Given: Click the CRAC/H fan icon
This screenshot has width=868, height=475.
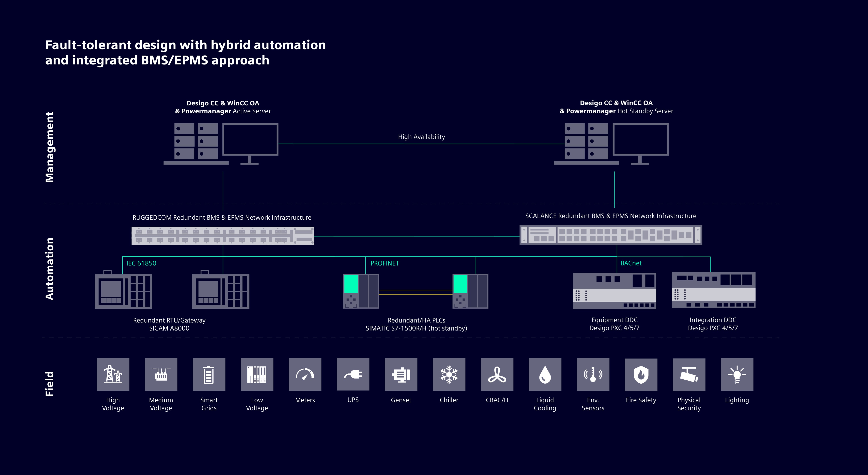Looking at the screenshot, I should (497, 374).
